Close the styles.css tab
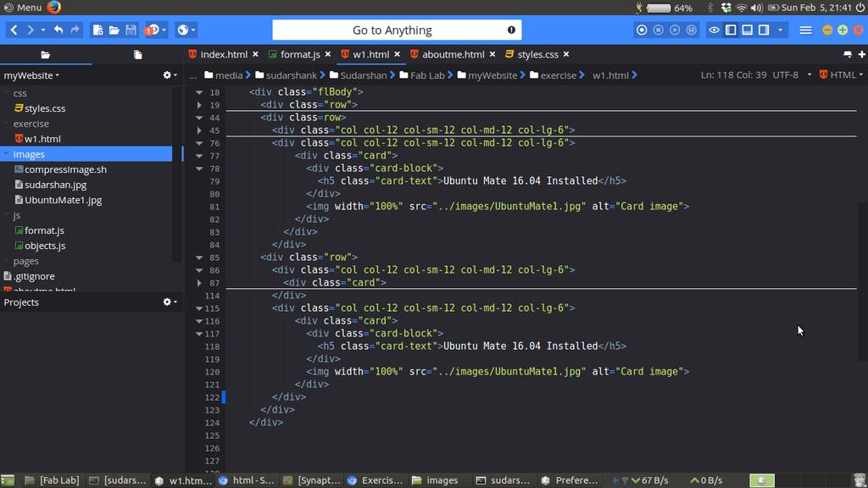 click(565, 54)
